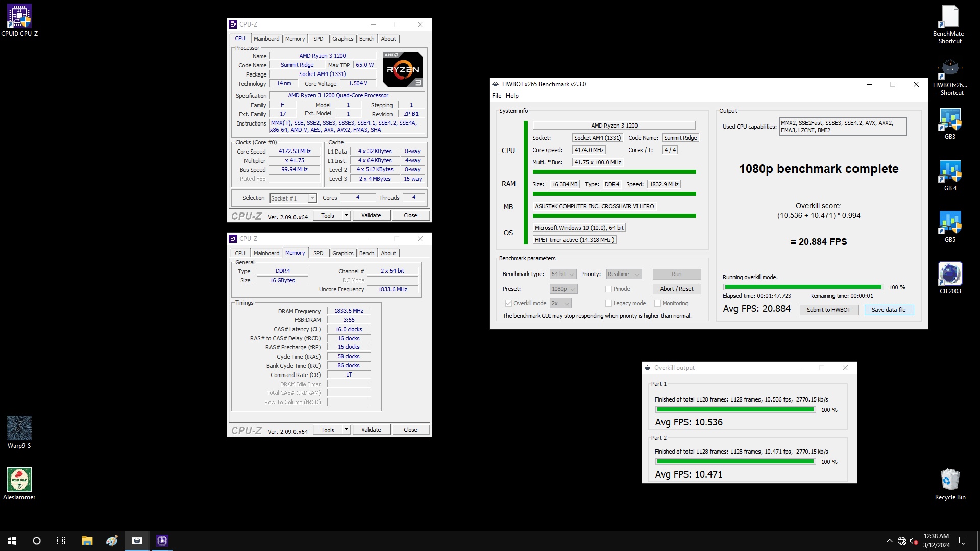Switch to HWBOT benchmark taskbar icon
The width and height of the screenshot is (980, 551).
(137, 541)
